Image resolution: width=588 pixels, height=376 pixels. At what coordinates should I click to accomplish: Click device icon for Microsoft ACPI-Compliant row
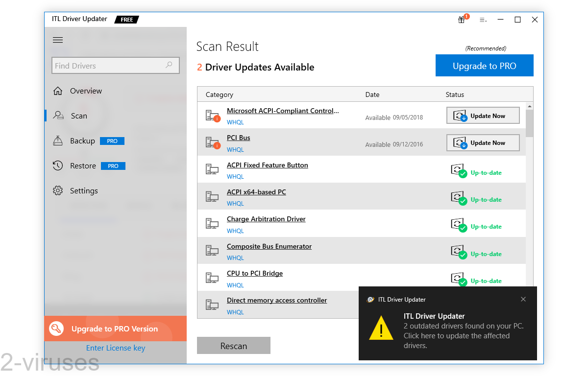(x=213, y=116)
